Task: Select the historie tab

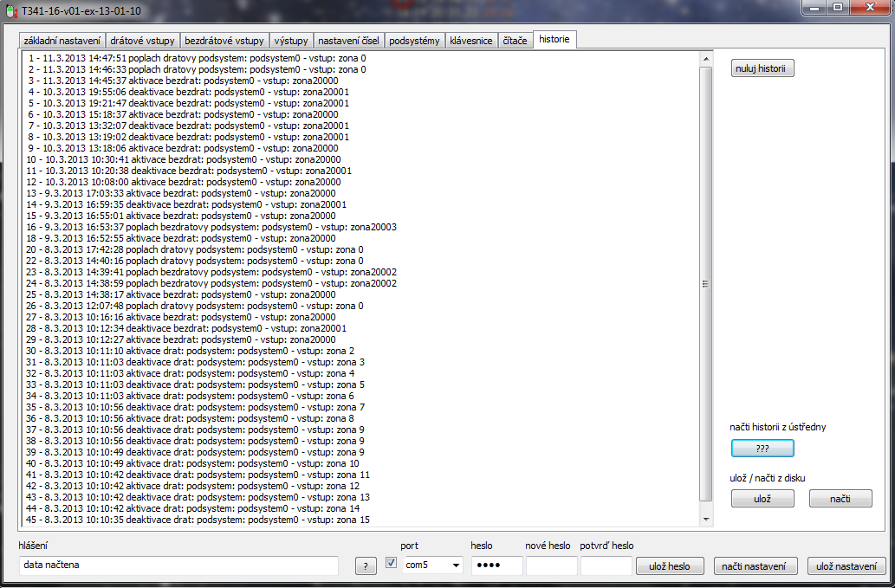Action: [555, 39]
